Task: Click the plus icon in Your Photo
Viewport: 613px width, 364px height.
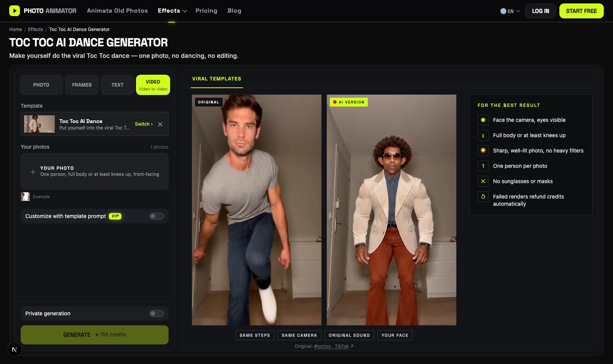Action: (x=33, y=172)
